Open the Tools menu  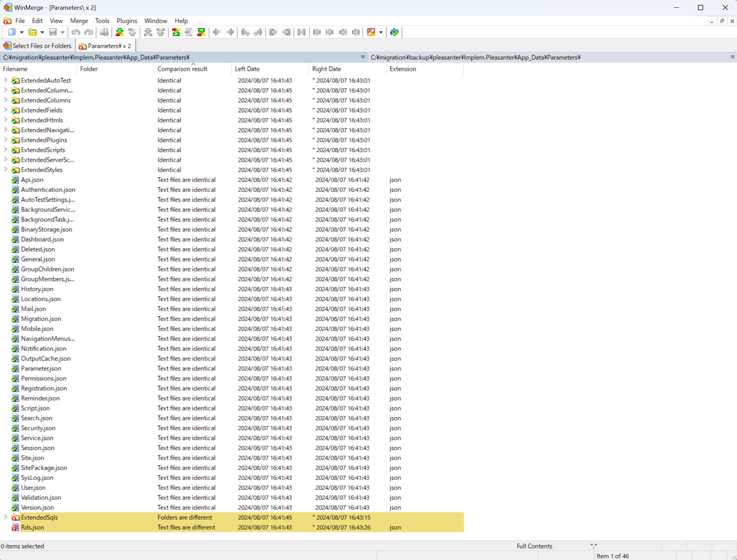coord(102,21)
